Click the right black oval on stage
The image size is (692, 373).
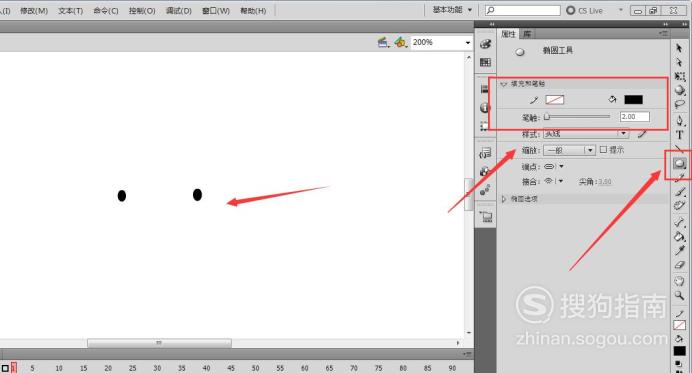(197, 195)
